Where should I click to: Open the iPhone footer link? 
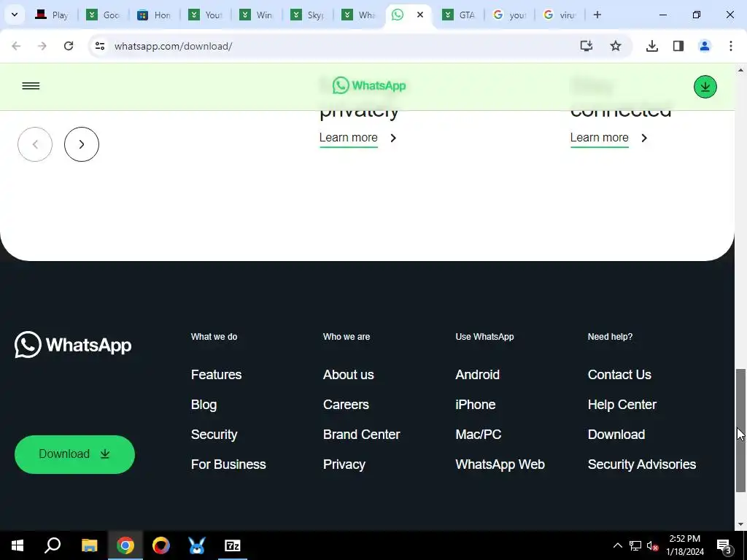tap(476, 405)
